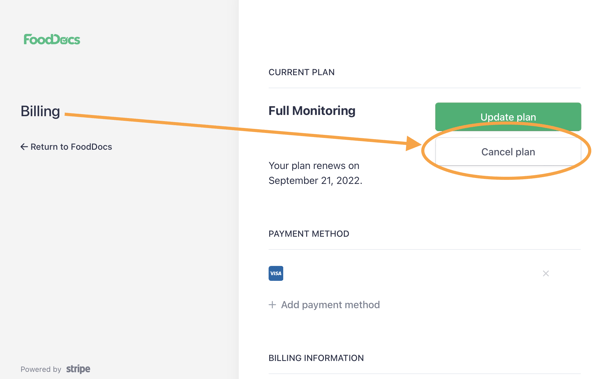Viewport: 600px width, 379px height.
Task: Click the Visa card icon
Action: click(x=276, y=273)
